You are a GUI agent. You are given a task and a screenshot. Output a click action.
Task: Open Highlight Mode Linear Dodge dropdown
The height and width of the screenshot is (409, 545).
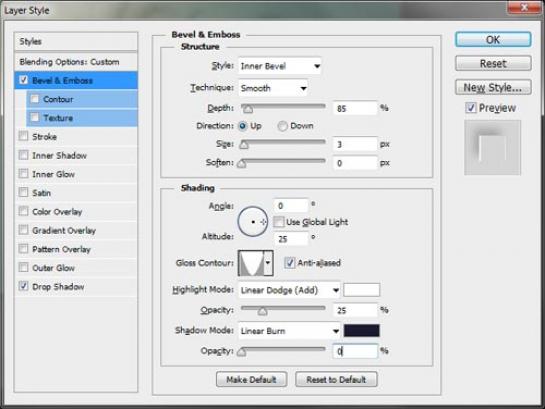pyautogui.click(x=289, y=290)
